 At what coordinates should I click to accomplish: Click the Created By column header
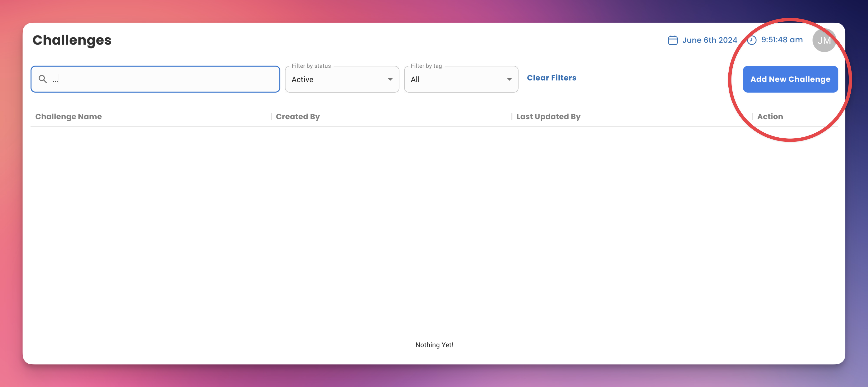pos(298,116)
